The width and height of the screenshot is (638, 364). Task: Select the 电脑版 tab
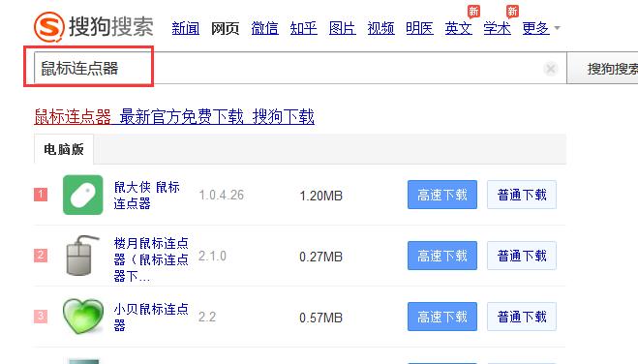64,149
